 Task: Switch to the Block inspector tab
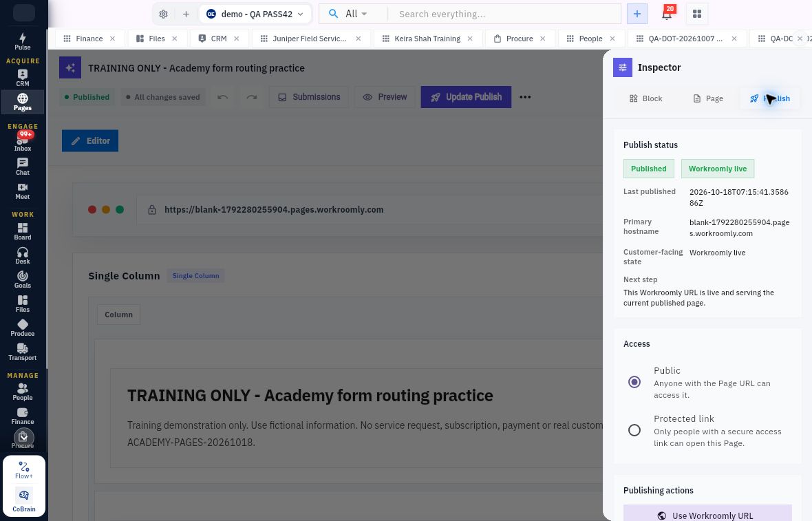pos(645,98)
